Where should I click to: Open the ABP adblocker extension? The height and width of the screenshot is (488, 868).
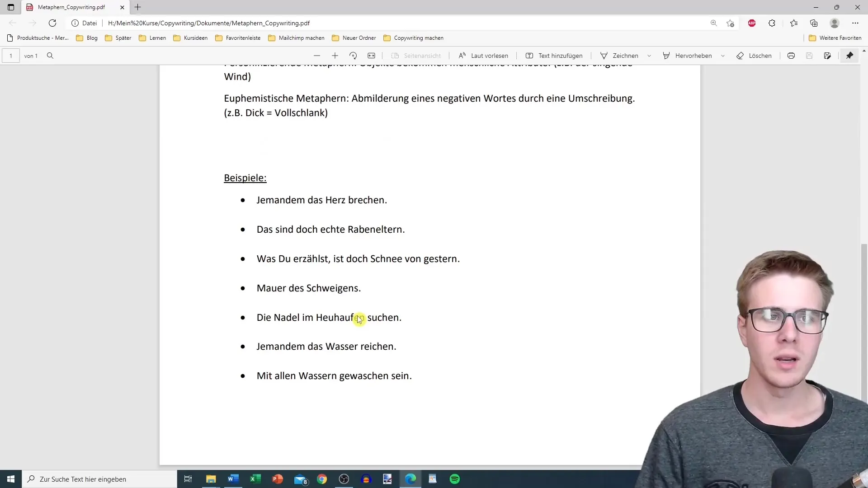[752, 23]
